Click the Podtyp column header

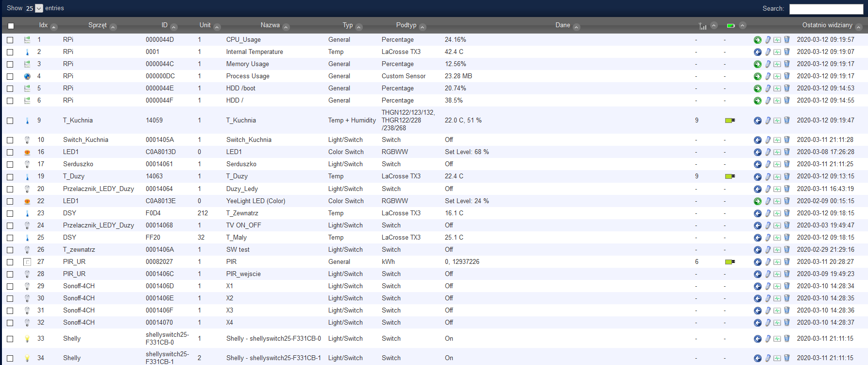click(x=406, y=25)
